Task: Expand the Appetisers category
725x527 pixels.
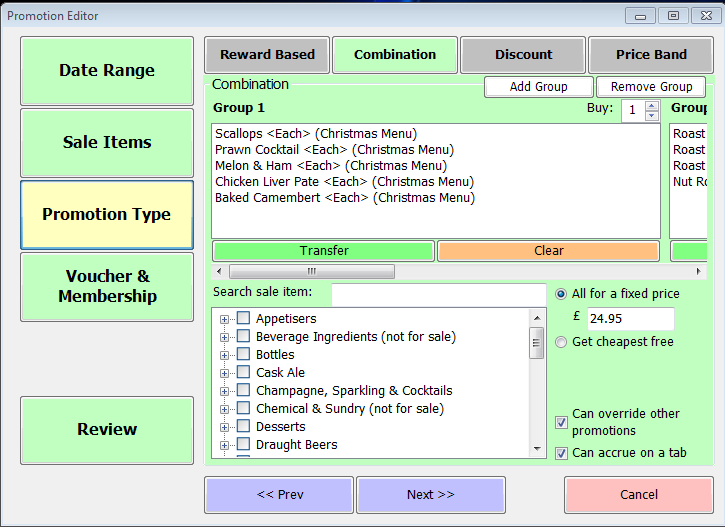Action: pos(224,319)
